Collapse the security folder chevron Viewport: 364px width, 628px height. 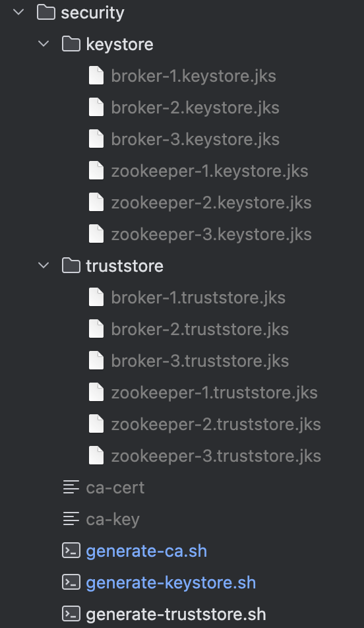[19, 13]
